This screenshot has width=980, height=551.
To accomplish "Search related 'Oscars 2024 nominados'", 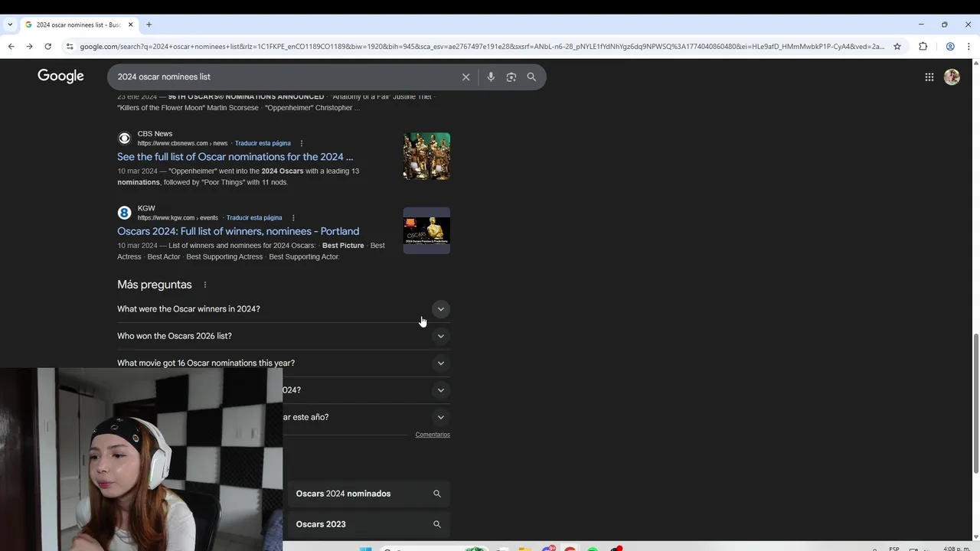I will point(368,494).
